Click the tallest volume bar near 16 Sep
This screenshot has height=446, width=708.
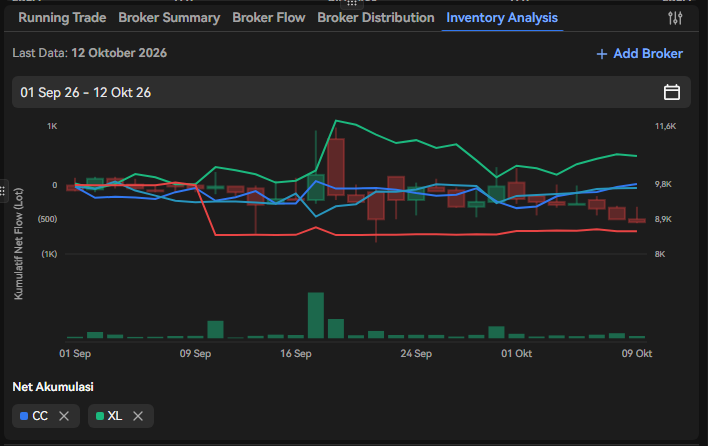[x=316, y=315]
